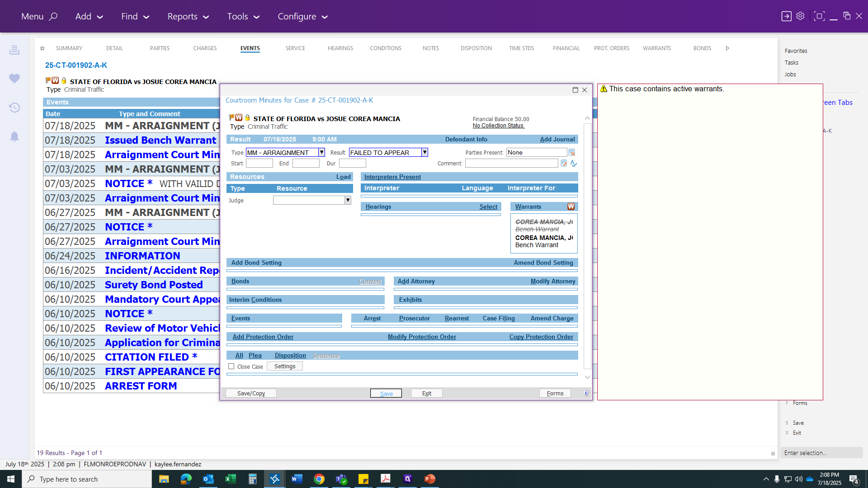
Task: Open the Configure dropdown menu
Action: (302, 16)
